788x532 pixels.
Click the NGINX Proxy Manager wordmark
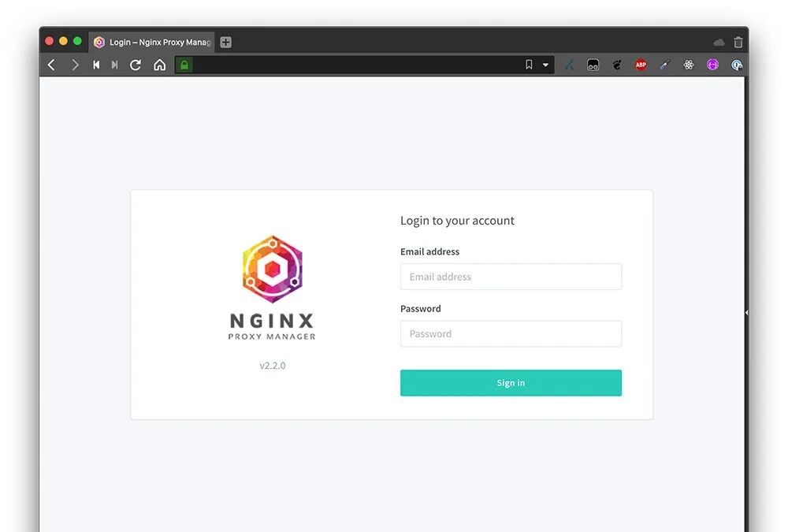272,326
